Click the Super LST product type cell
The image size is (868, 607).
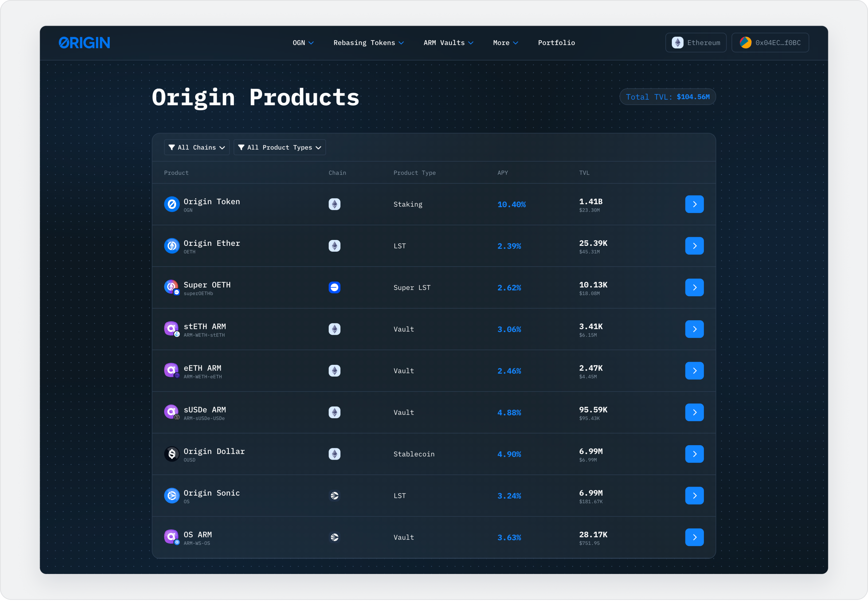click(x=412, y=288)
